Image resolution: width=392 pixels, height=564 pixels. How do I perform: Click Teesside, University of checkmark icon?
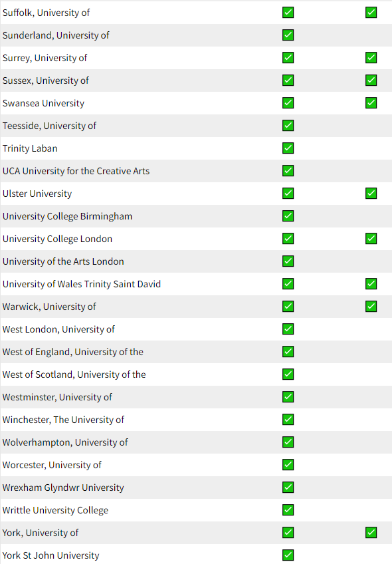point(288,125)
